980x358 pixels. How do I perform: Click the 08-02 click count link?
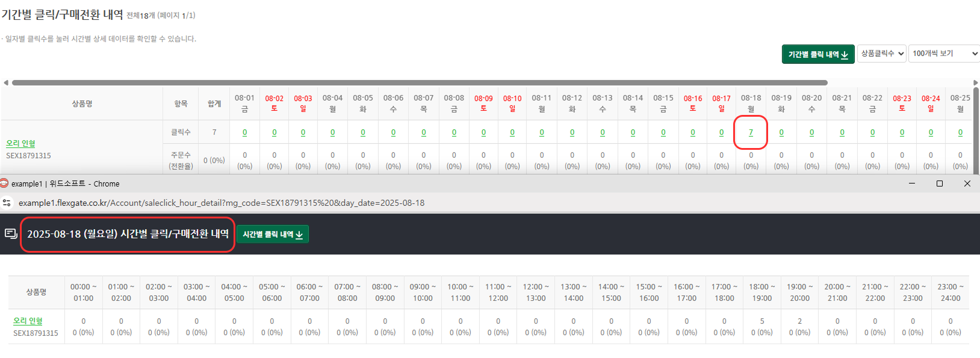[x=274, y=132]
